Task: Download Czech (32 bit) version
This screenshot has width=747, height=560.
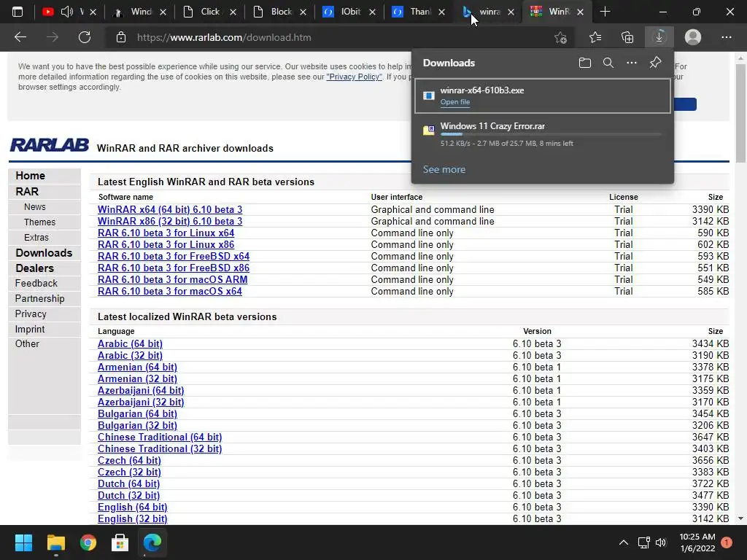Action: 129,472
